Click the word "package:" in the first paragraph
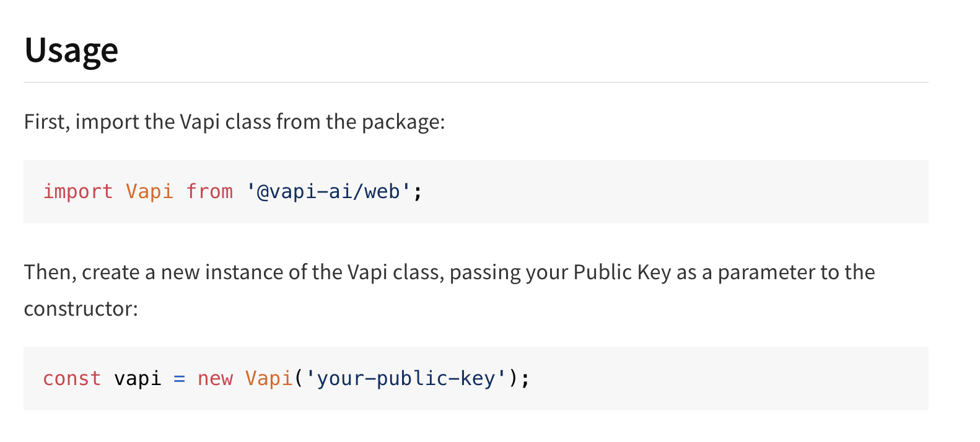This screenshot has height=442, width=980. click(403, 122)
